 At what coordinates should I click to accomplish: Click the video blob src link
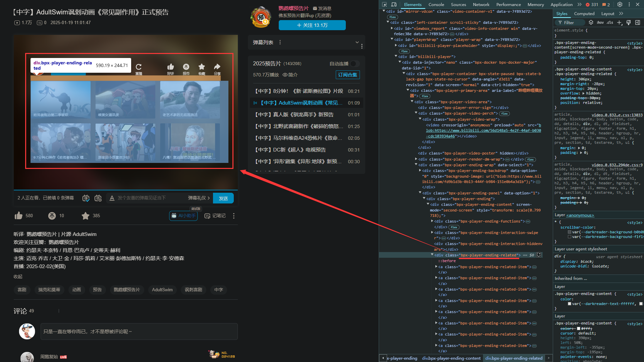(483, 131)
